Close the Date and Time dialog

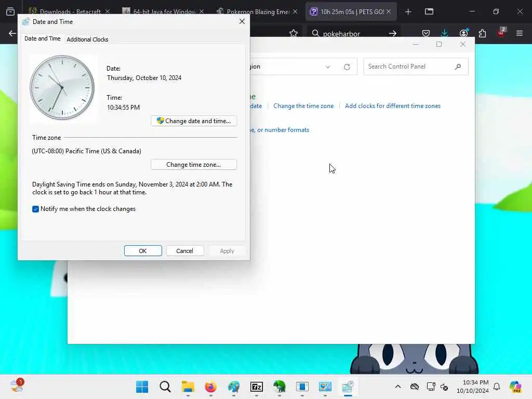coord(242,21)
